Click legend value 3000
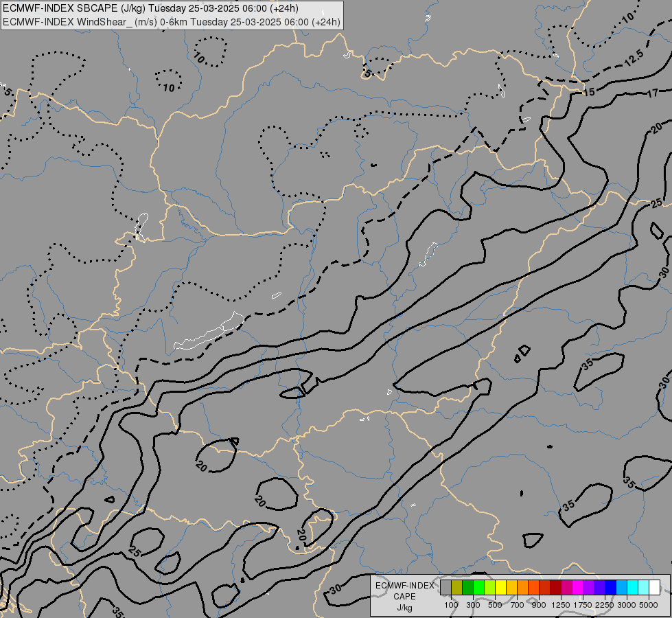672x618 pixels. point(627,605)
